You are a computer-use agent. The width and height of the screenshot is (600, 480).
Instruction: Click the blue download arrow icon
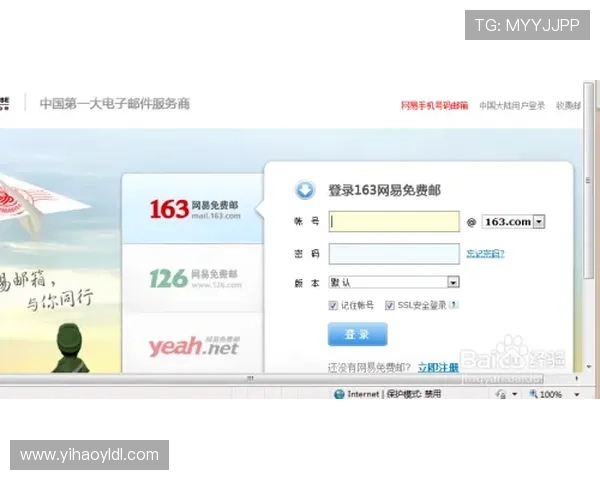tap(305, 190)
